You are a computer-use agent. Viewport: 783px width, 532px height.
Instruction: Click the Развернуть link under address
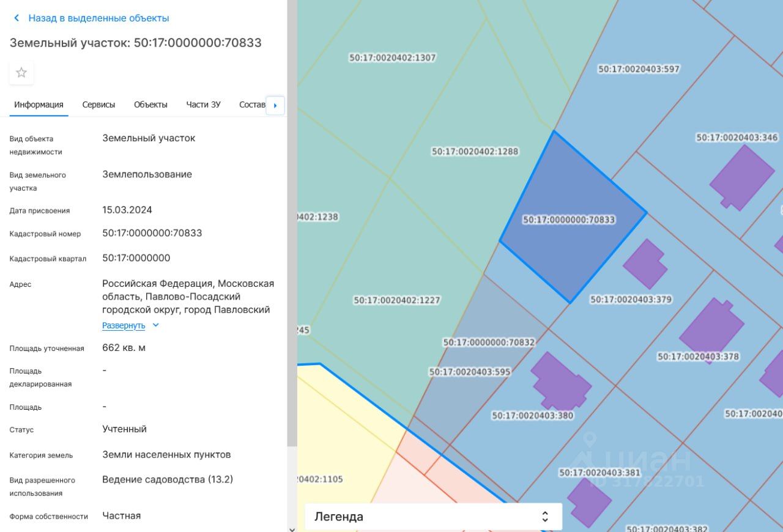[x=124, y=325]
